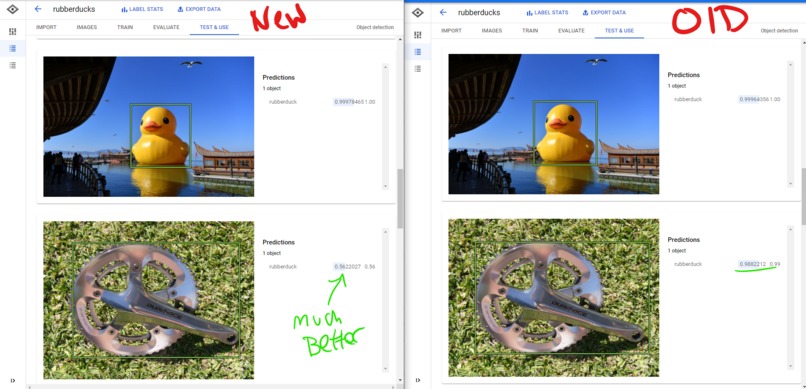The height and width of the screenshot is (389, 806).
Task: Click scroll-down arrow in right crankset predictions panel
Action: [791, 366]
